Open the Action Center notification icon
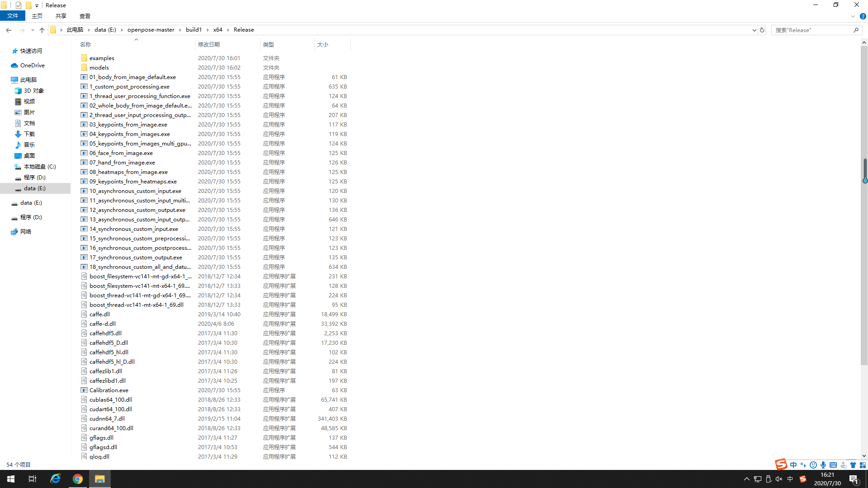Image resolution: width=868 pixels, height=488 pixels. coord(854,480)
